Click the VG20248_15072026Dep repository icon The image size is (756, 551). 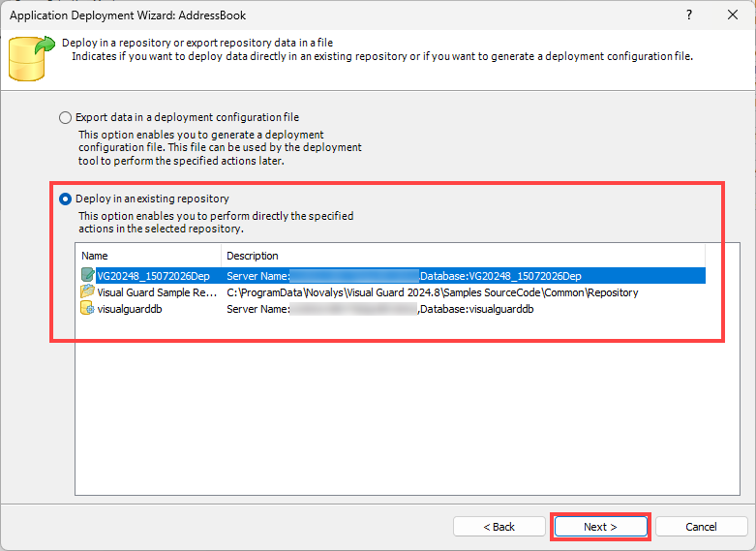pos(88,275)
